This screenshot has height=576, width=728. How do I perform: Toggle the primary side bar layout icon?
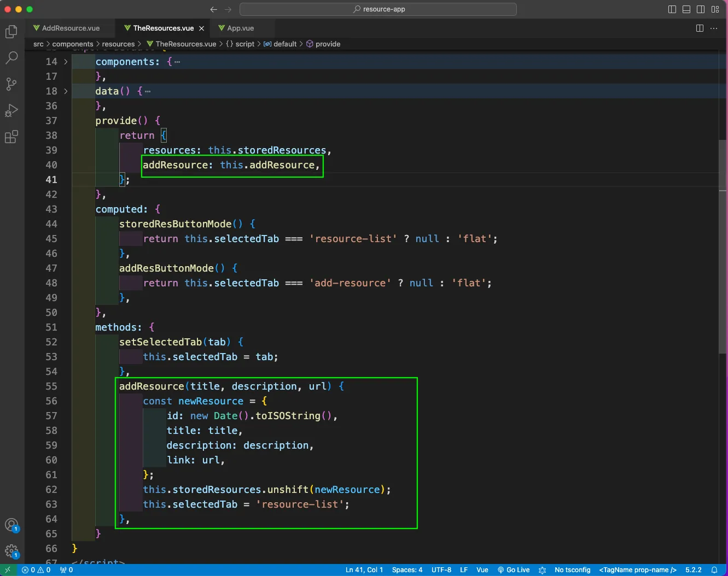pyautogui.click(x=672, y=9)
